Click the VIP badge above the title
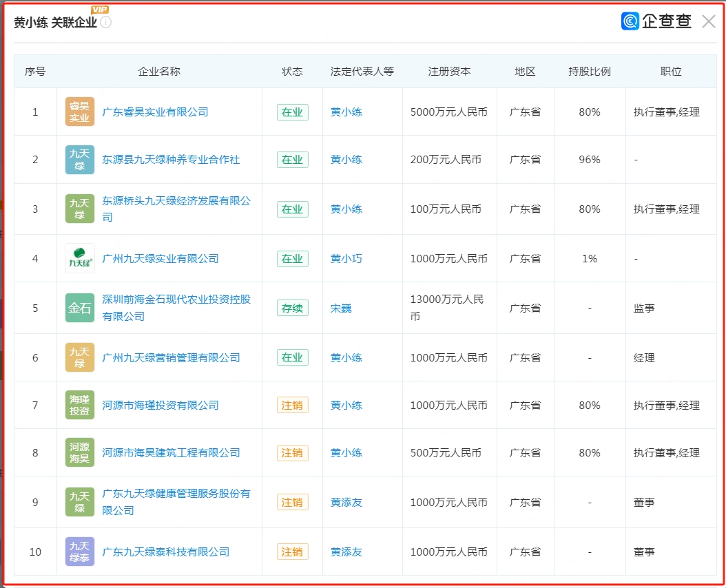The height and width of the screenshot is (588, 726). 100,10
